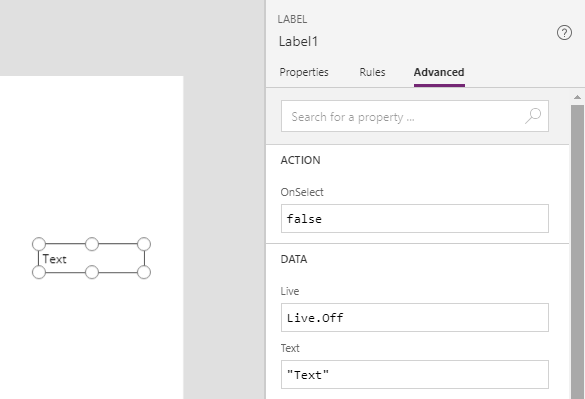Click the Label1 control name
The width and height of the screenshot is (585, 399).
[298, 41]
